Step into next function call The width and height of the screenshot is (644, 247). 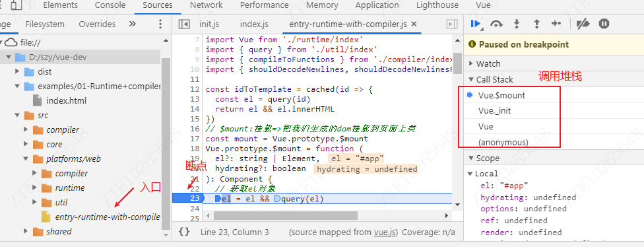coord(517,24)
